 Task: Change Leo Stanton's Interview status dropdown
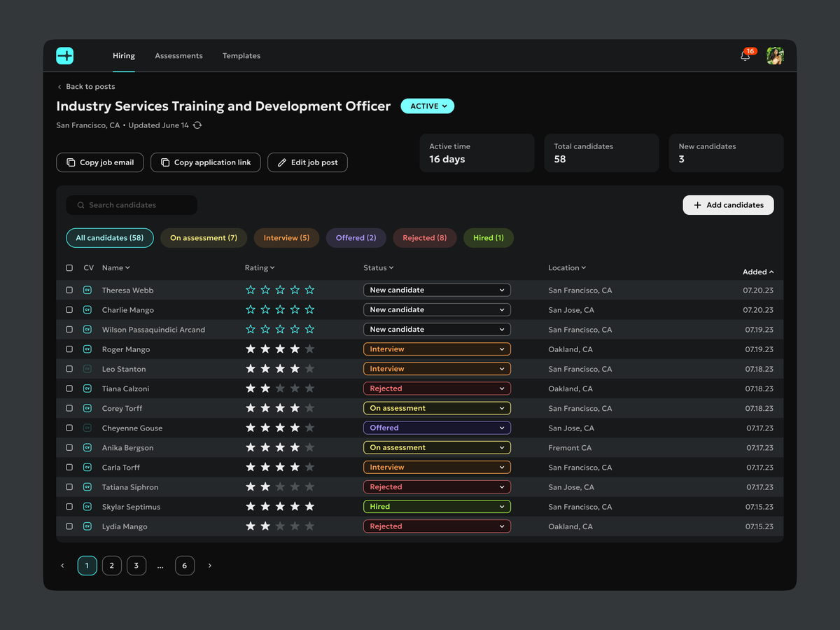pyautogui.click(x=437, y=369)
